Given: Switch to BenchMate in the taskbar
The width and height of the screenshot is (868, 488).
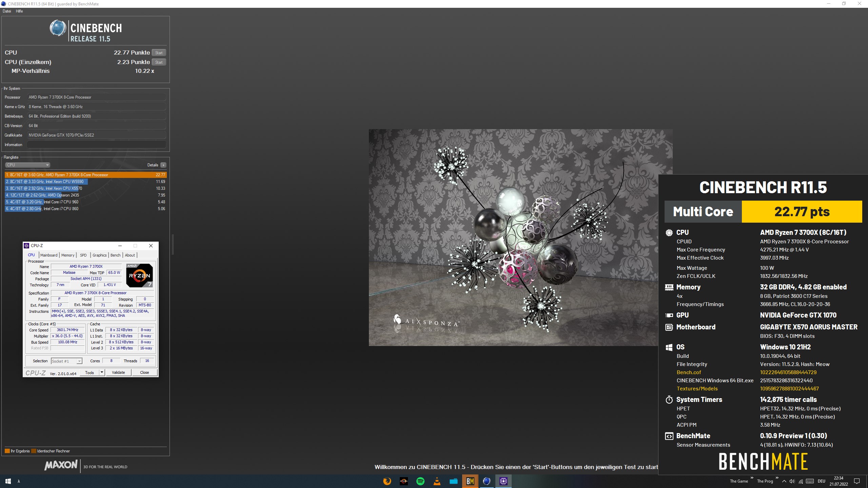Looking at the screenshot, I should tap(470, 481).
